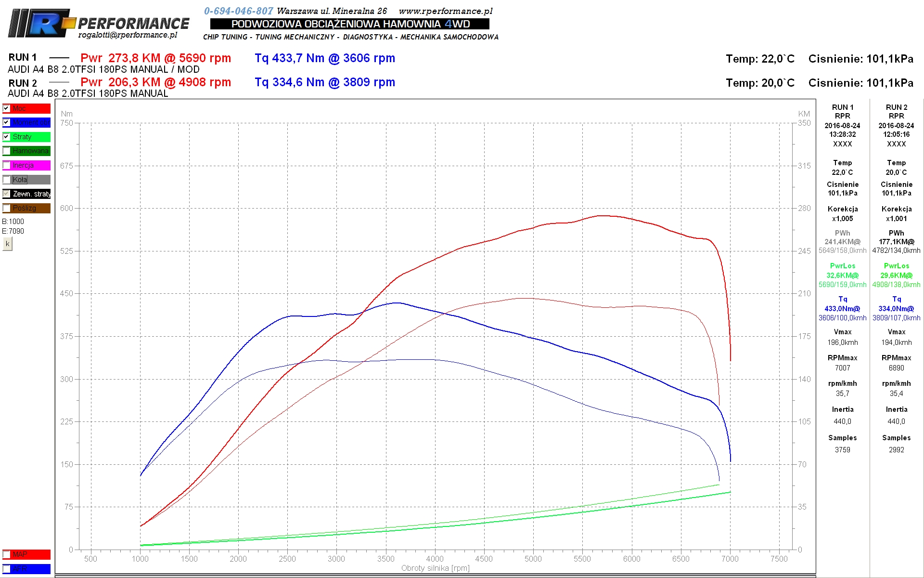Disable the Straty losses checkbox
The image size is (924, 578).
point(6,137)
